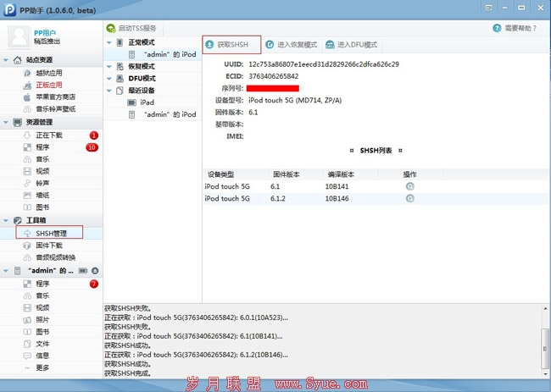Screen dimensions: 551x392
Task: Collapse DFU模式 tree node arrow
Action: 109,79
